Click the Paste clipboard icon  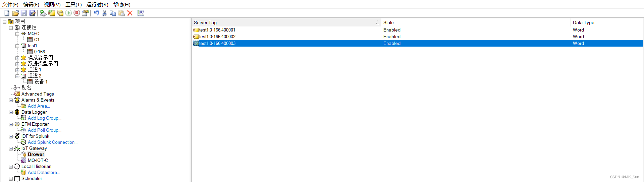coord(121,13)
